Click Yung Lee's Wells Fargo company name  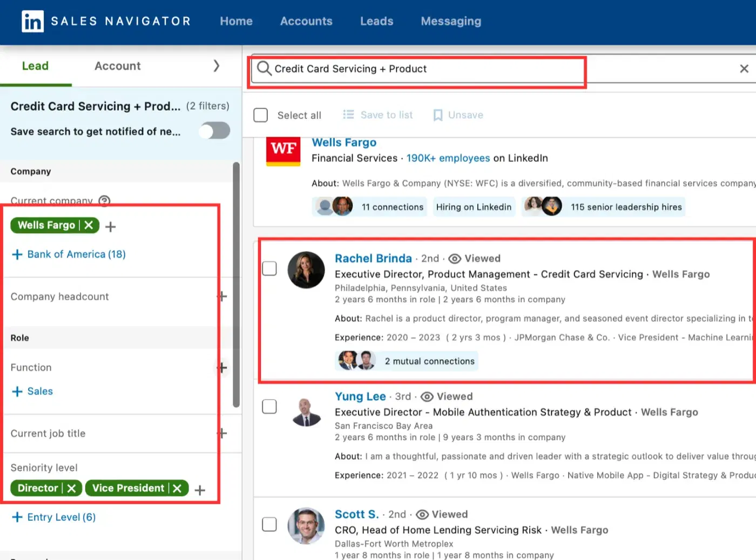(670, 413)
